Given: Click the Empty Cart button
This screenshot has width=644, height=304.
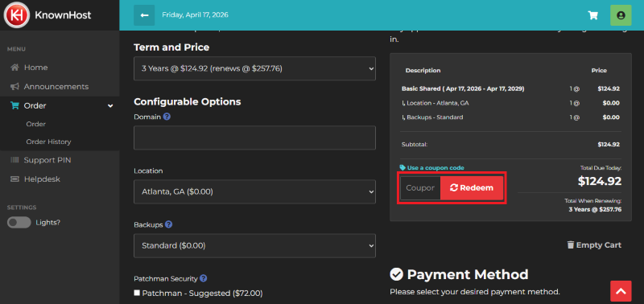Looking at the screenshot, I should click(594, 245).
